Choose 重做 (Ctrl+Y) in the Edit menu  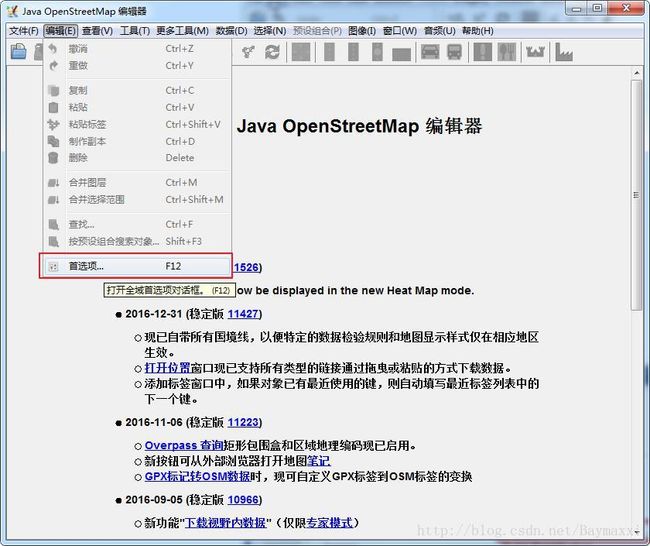[137, 66]
